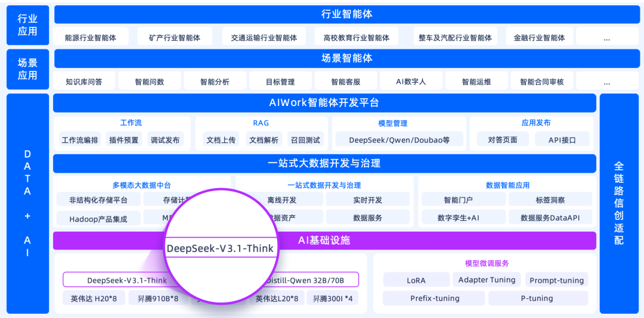Select the 插件预置 chip
This screenshot has height=318, width=644.
click(123, 139)
